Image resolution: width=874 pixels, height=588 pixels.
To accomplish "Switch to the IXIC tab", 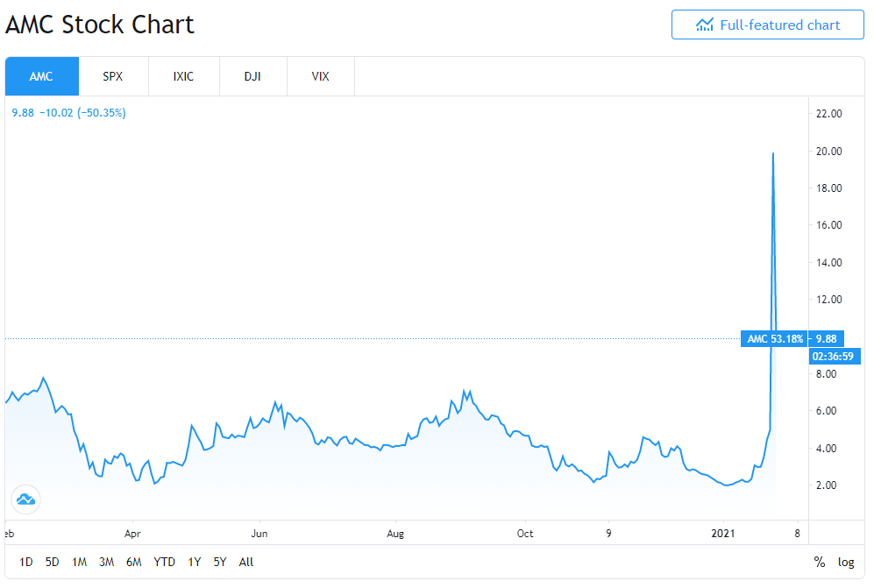I will point(184,76).
